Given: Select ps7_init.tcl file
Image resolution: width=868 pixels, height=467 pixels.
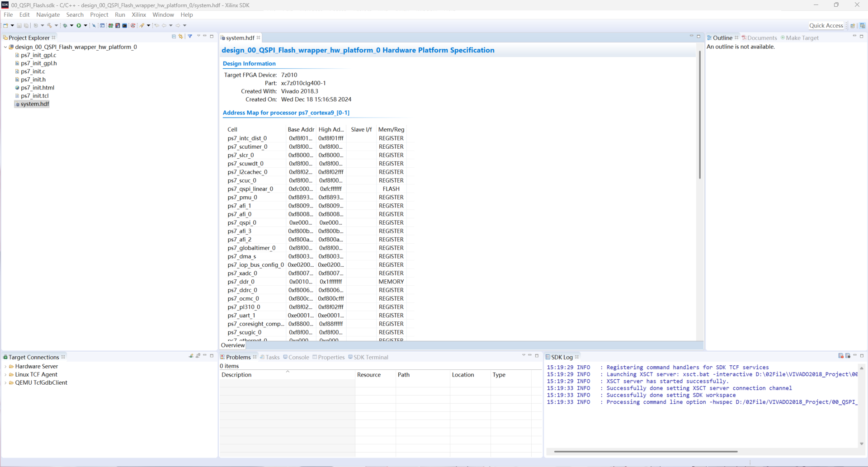Looking at the screenshot, I should pyautogui.click(x=35, y=96).
